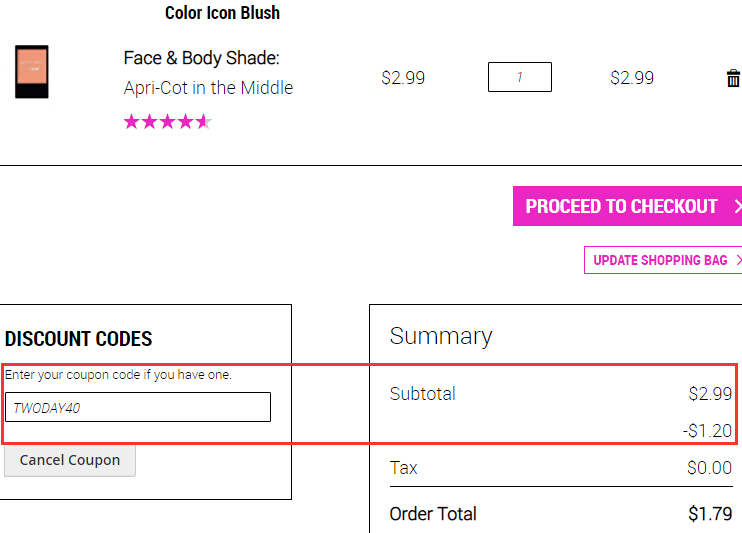Focus the coupon code field containing TWODAY40
742x533 pixels.
138,407
